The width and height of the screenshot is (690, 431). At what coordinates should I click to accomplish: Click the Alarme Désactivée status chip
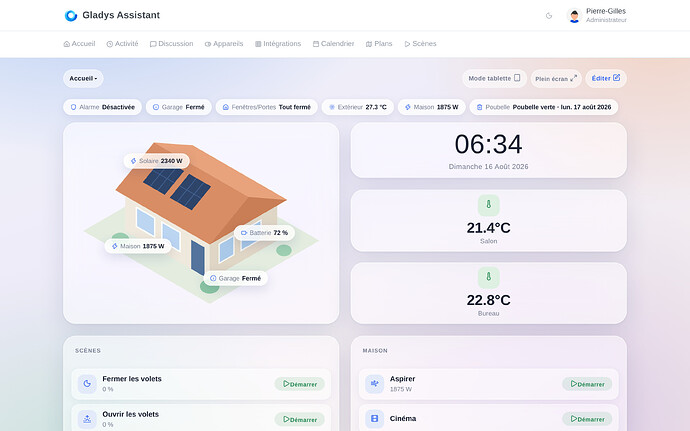[x=103, y=107]
